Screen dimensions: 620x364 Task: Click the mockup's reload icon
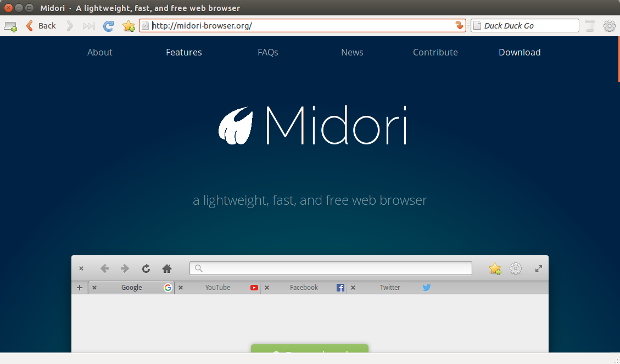coord(146,268)
